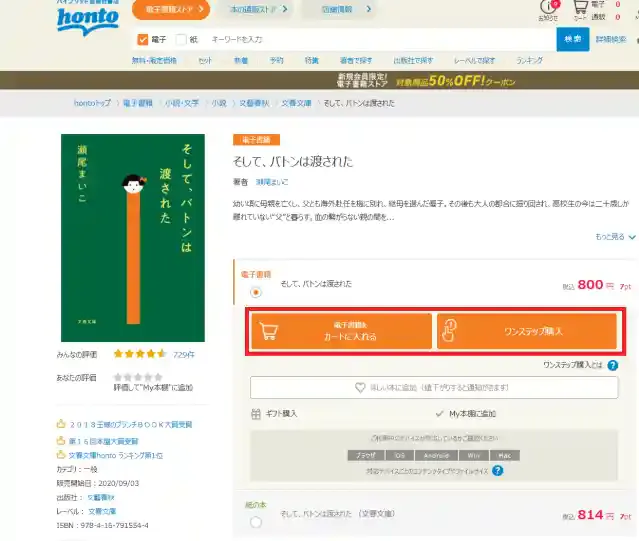Add ebook to cart with カートに入れる

click(x=342, y=331)
